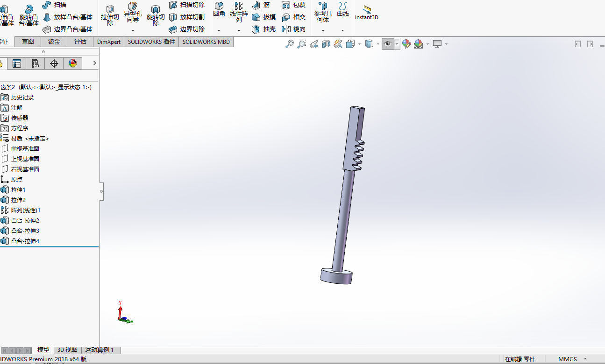Switch to the 钣金 (Sheet Metal) tab
605x364 pixels.
click(54, 42)
